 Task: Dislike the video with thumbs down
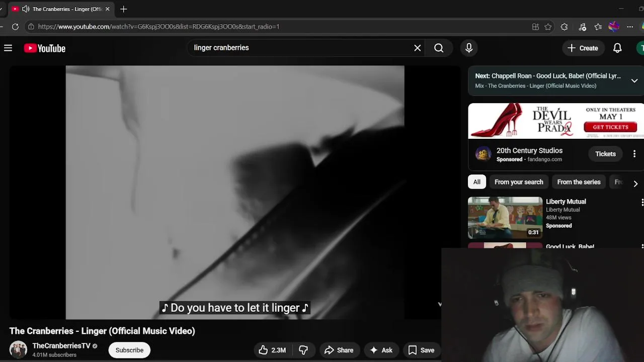click(x=303, y=350)
